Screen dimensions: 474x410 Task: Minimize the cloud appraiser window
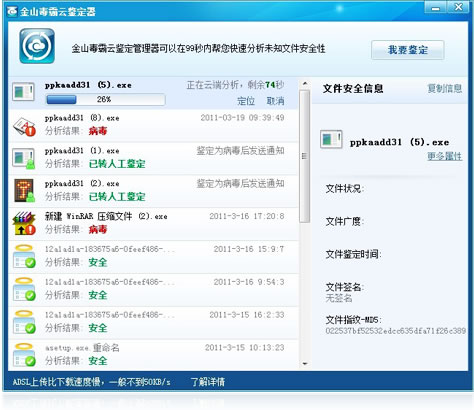click(435, 8)
